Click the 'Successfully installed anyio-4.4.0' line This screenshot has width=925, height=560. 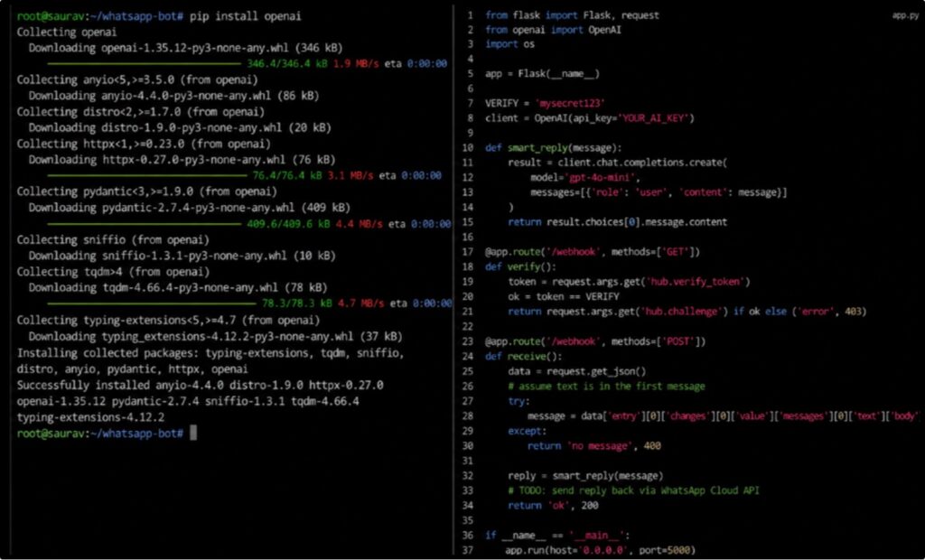(200, 385)
